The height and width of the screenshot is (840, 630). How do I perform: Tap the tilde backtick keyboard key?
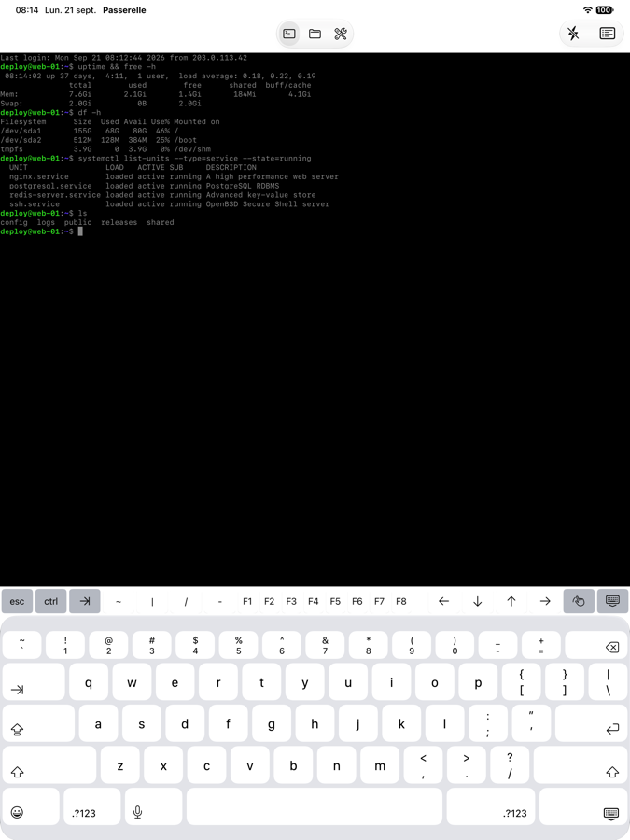(22, 645)
